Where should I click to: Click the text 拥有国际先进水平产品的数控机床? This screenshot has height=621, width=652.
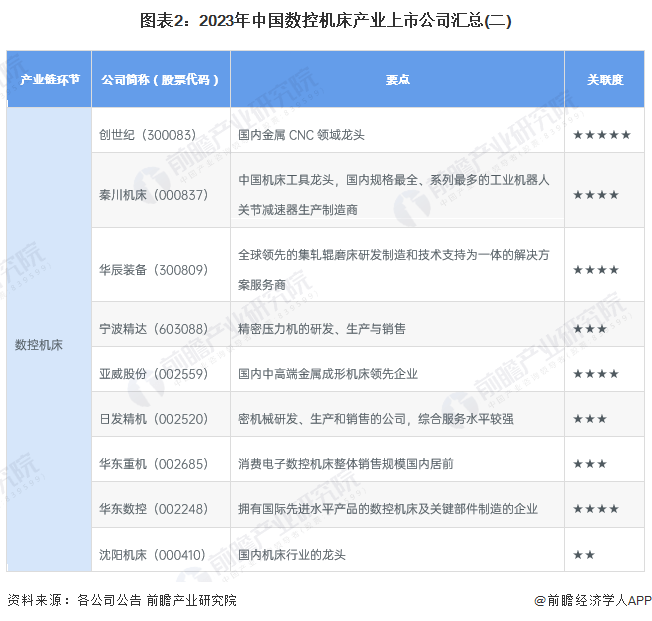(328, 509)
